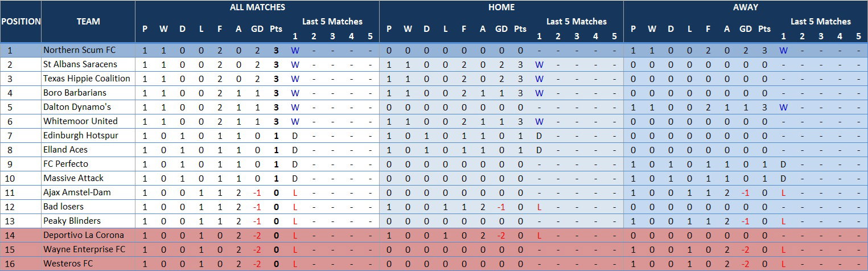Select the AWAY section header
868x271 pixels.
click(746, 7)
